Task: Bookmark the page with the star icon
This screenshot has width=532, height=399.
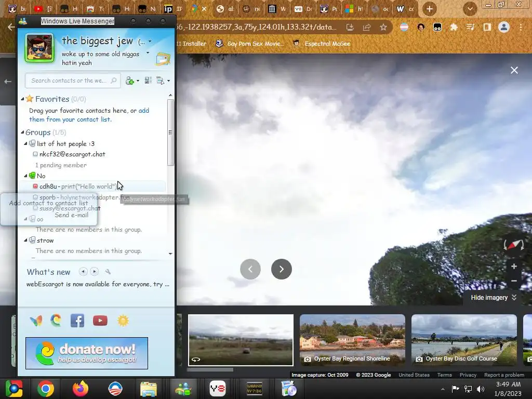Action: click(x=383, y=27)
